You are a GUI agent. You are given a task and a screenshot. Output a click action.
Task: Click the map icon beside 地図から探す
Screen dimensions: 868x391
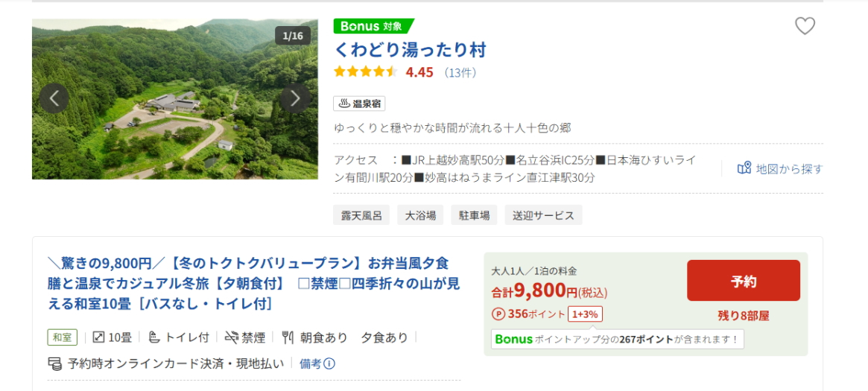(744, 168)
